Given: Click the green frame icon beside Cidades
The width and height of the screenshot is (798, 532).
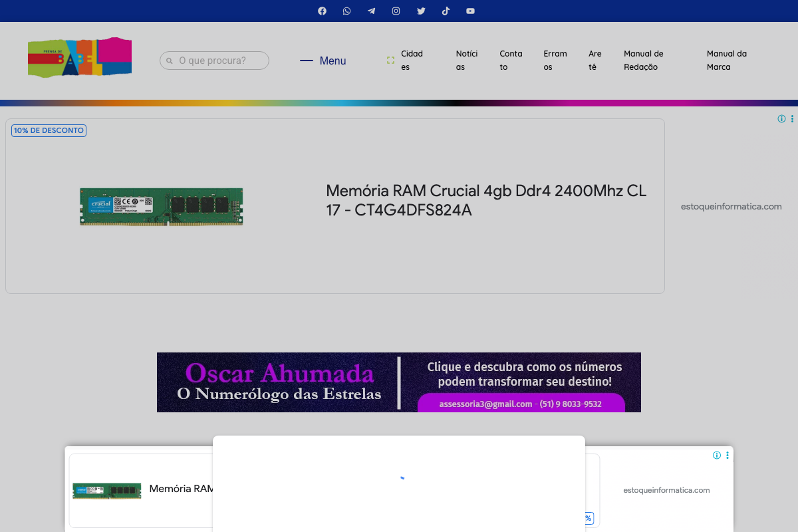Looking at the screenshot, I should [x=391, y=61].
